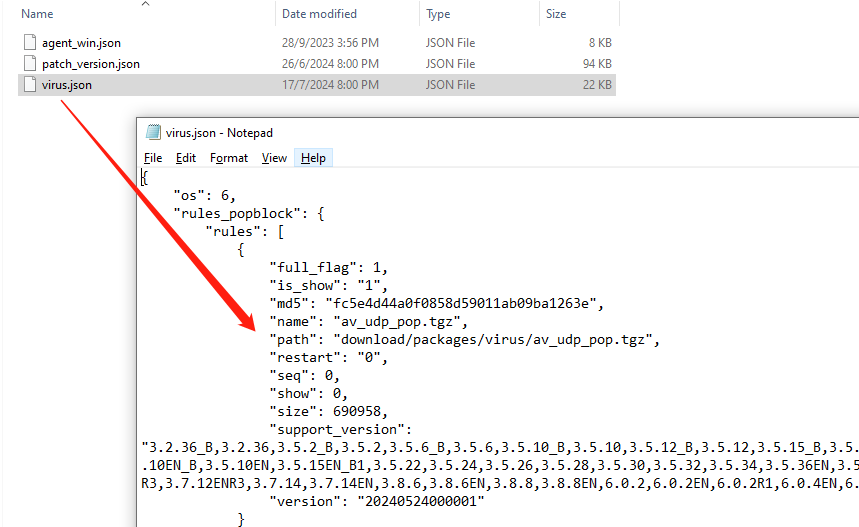
Task: Click the agent_win.json file icon
Action: pos(30,42)
